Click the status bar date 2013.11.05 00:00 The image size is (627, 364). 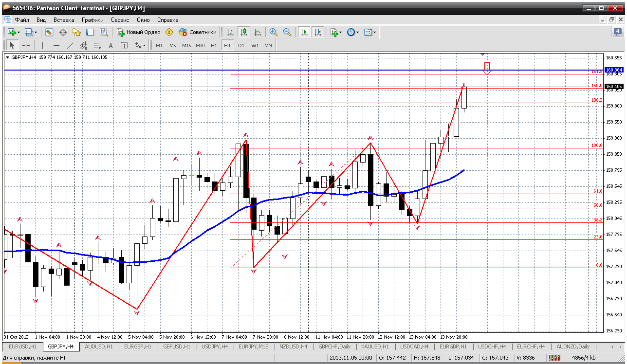(350, 358)
